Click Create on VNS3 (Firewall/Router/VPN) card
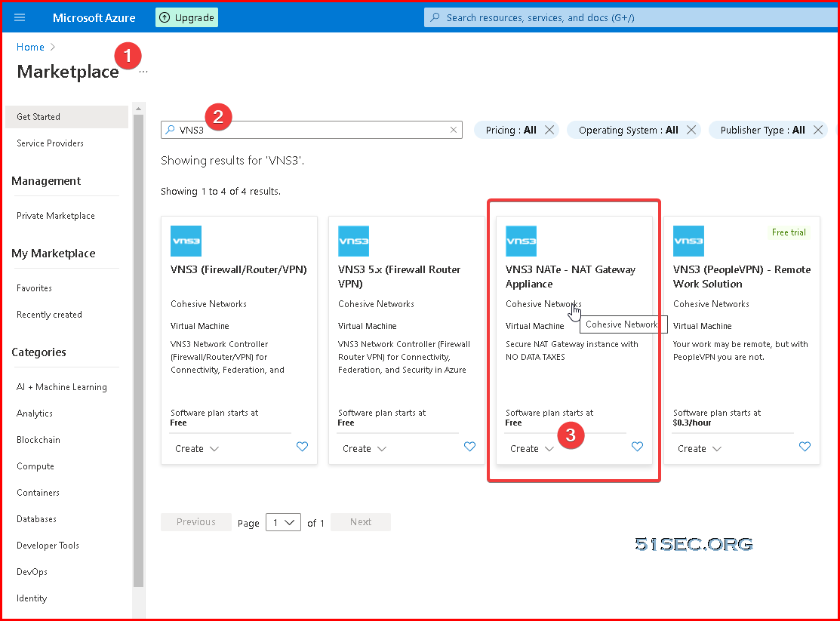Viewport: 840px width, 621px height. pyautogui.click(x=189, y=448)
